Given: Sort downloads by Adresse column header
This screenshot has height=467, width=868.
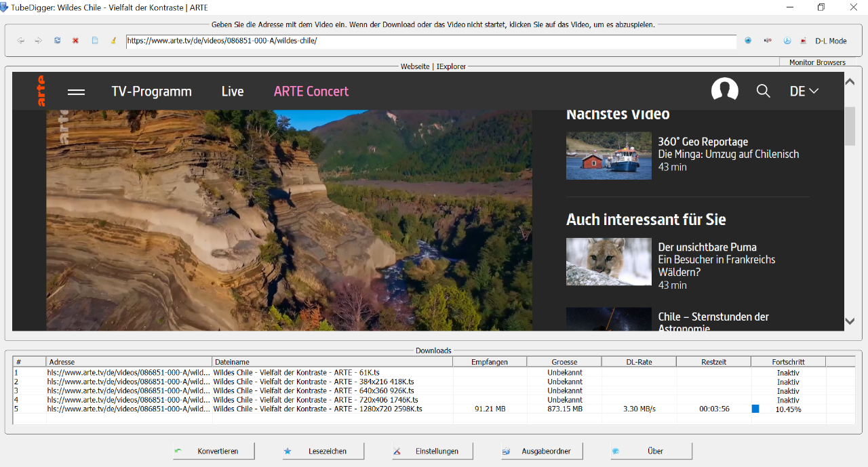Looking at the screenshot, I should click(x=129, y=362).
